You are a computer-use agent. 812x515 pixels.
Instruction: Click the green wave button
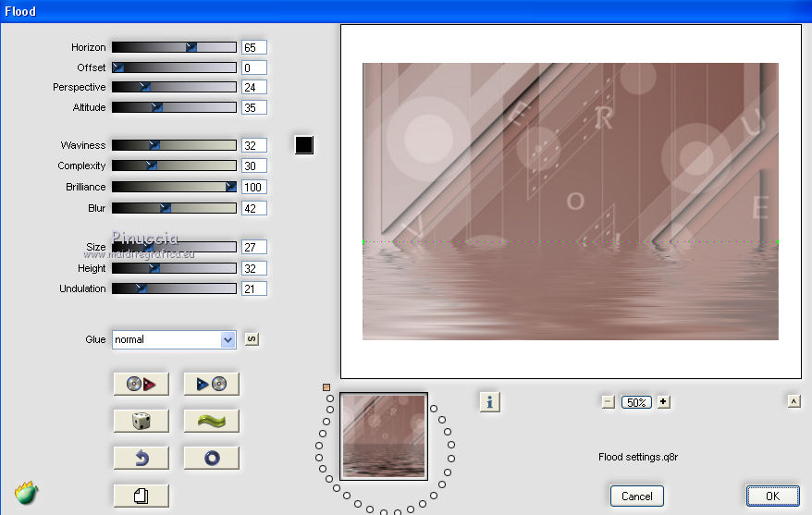[211, 421]
